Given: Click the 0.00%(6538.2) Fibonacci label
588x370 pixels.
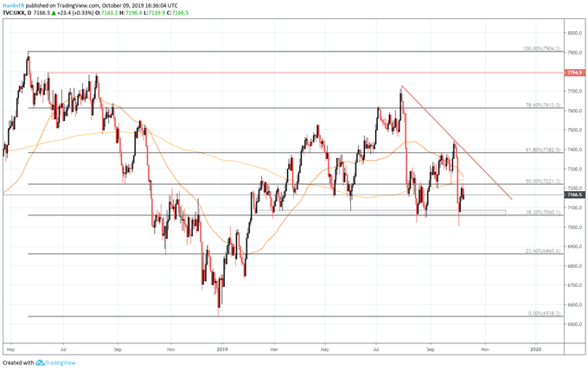Looking at the screenshot, I should 544,314.
